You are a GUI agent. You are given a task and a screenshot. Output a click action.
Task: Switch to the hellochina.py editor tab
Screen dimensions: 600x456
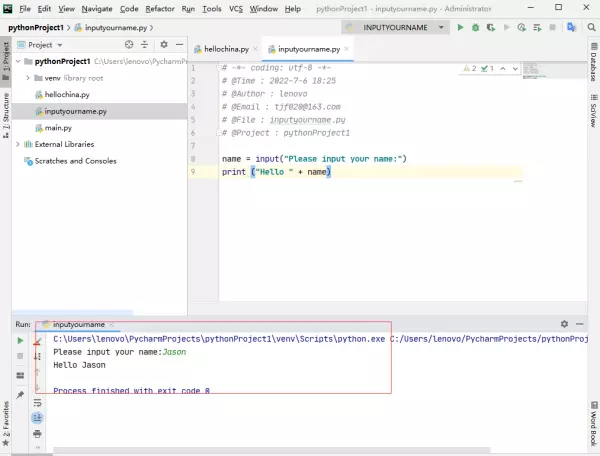226,49
